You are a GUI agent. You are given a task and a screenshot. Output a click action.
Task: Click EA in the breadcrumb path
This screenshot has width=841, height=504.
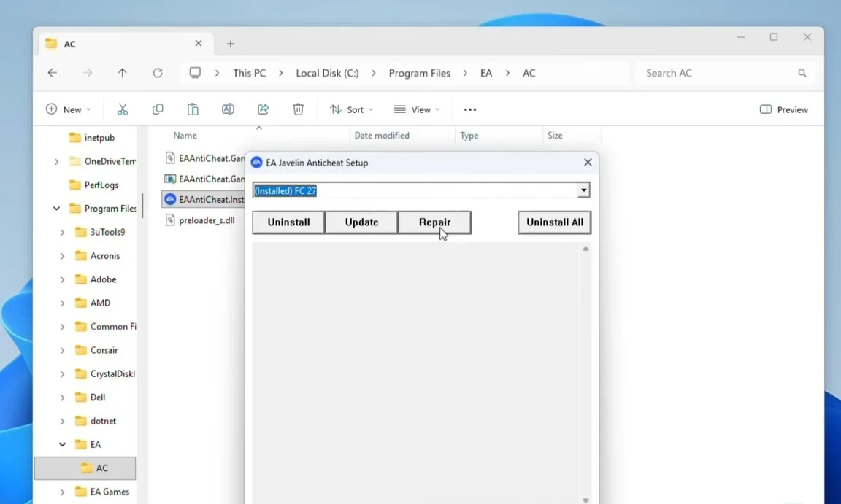[x=486, y=74]
